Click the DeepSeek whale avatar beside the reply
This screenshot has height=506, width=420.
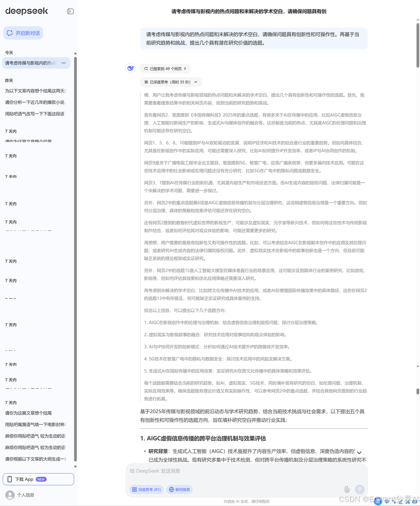(131, 68)
